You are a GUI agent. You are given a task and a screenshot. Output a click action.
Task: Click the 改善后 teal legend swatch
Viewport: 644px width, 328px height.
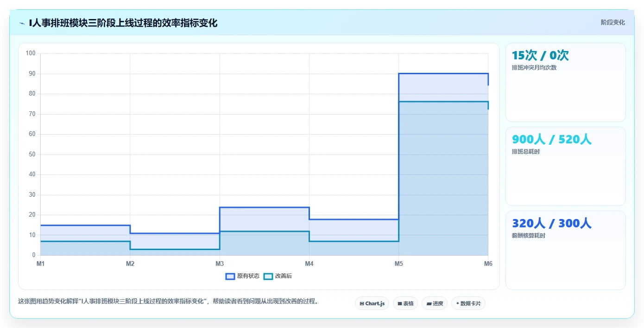(x=268, y=276)
